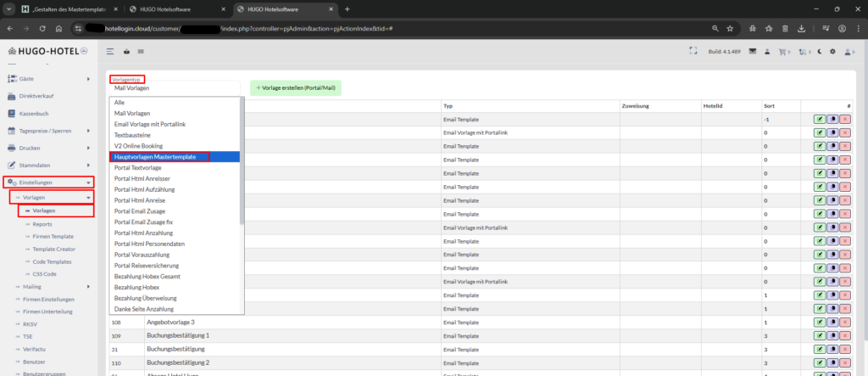Click the red delete icon in the third row

point(845,147)
